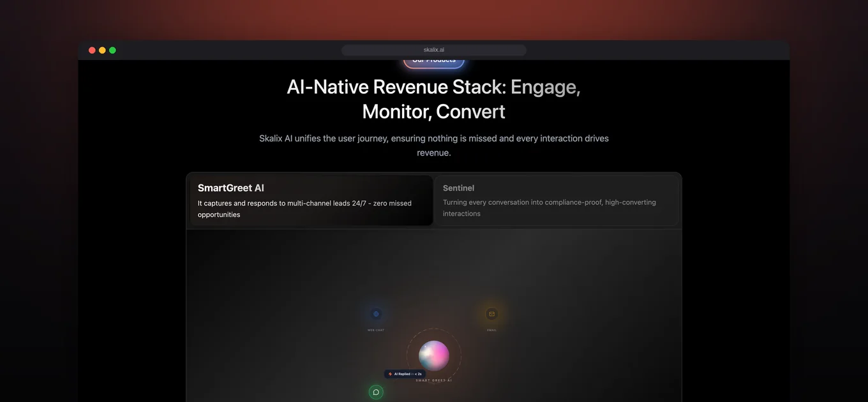Click the 'Skalix AI unifies the user journey' paragraph
The height and width of the screenshot is (402, 868).
pos(434,145)
